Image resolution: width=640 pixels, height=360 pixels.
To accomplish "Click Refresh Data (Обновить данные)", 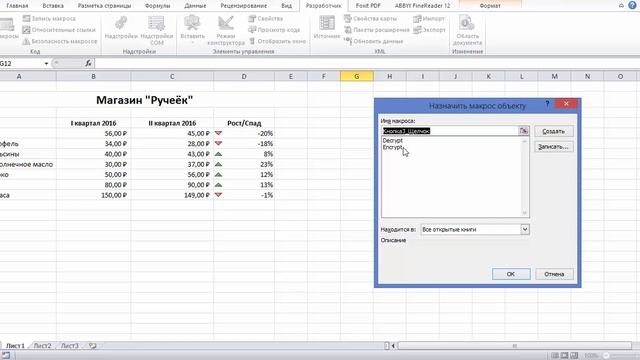I will point(373,41).
